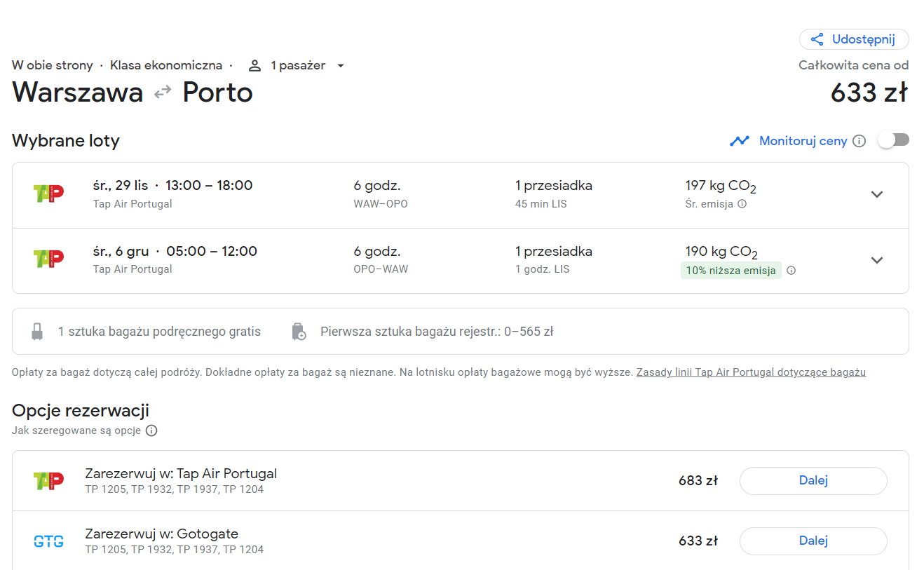Click Dalej for Tap Air Portugal booking
Image resolution: width=924 pixels, height=570 pixels.
[x=813, y=481]
